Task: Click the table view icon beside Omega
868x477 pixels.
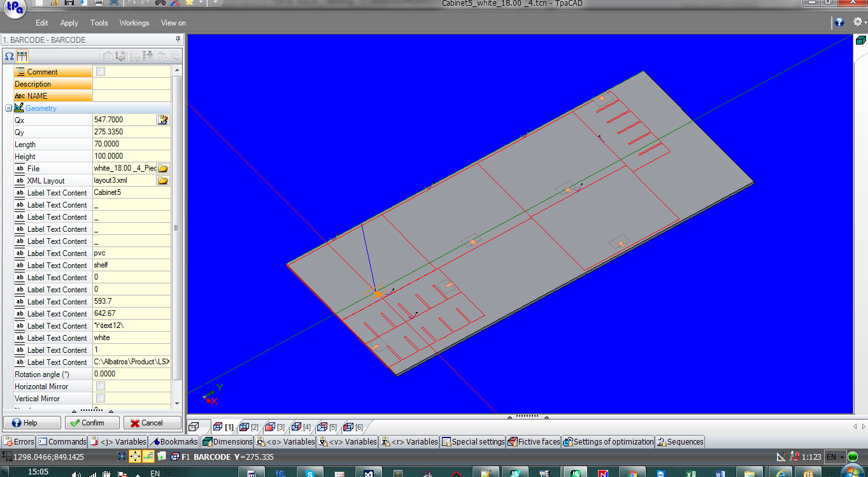Action: tap(22, 56)
